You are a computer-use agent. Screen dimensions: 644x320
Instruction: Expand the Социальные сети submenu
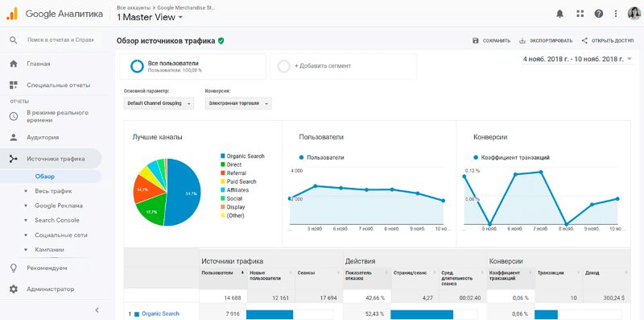[26, 235]
